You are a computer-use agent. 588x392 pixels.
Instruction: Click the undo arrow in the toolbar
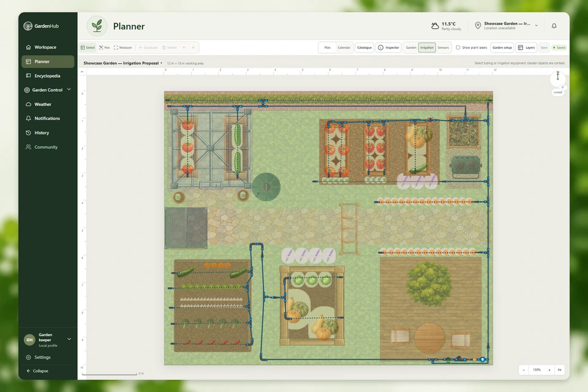[x=184, y=48]
